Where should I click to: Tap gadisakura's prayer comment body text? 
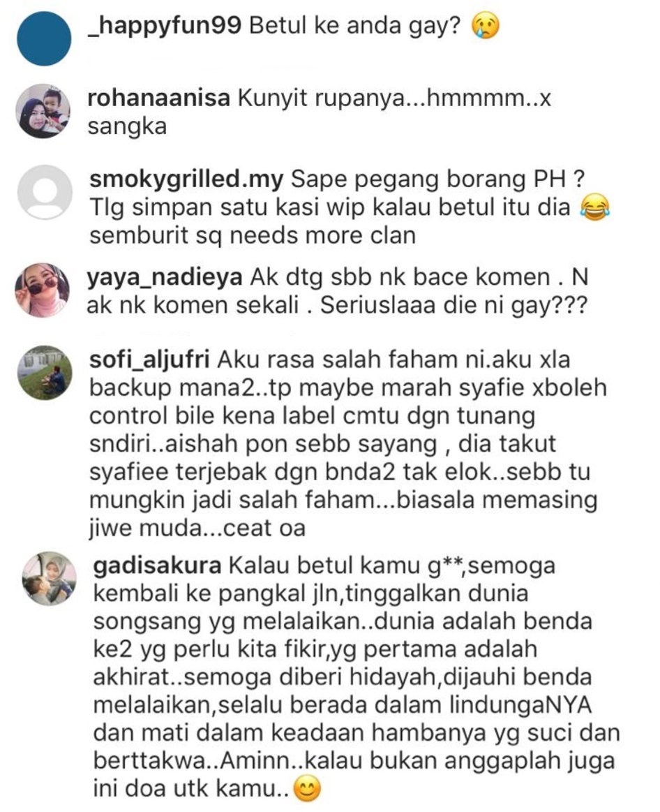coord(356,678)
